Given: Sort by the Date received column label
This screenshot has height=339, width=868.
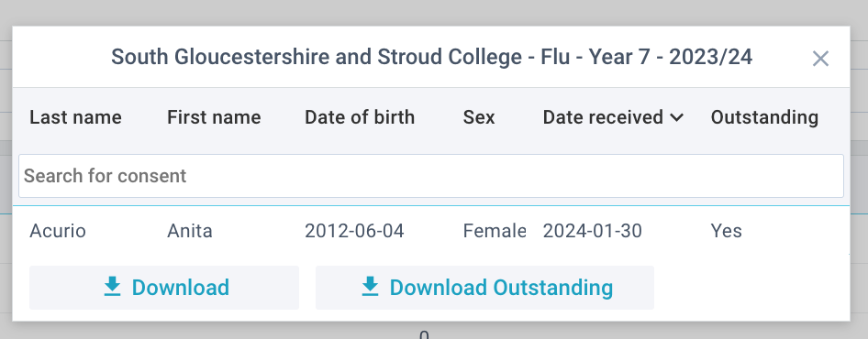Looking at the screenshot, I should tap(603, 117).
